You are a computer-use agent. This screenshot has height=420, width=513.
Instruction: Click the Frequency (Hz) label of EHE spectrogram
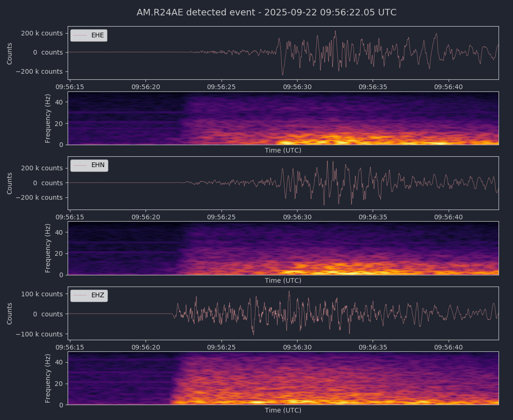pyautogui.click(x=48, y=118)
